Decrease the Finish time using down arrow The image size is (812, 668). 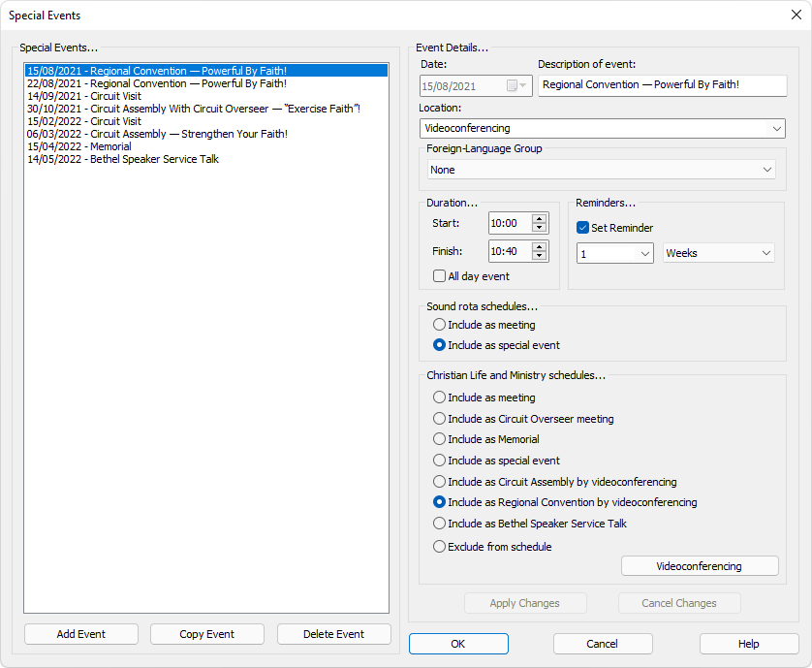tap(540, 257)
